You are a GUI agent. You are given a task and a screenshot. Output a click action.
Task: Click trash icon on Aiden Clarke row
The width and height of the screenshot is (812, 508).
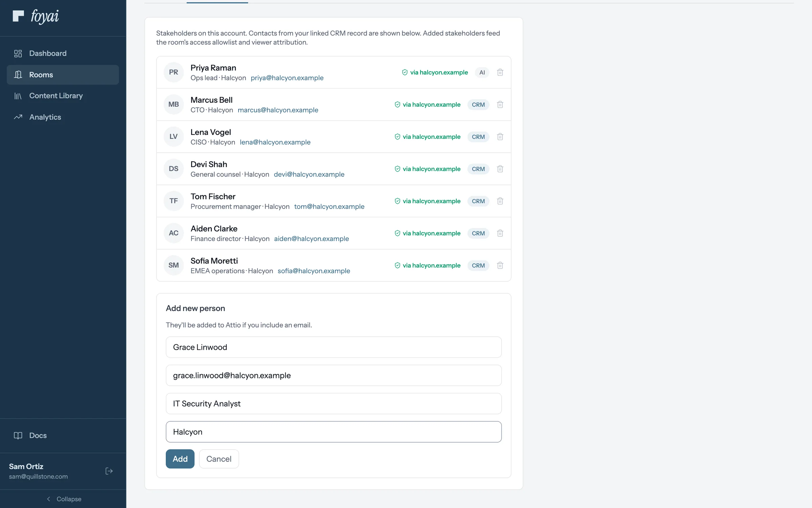(x=500, y=233)
